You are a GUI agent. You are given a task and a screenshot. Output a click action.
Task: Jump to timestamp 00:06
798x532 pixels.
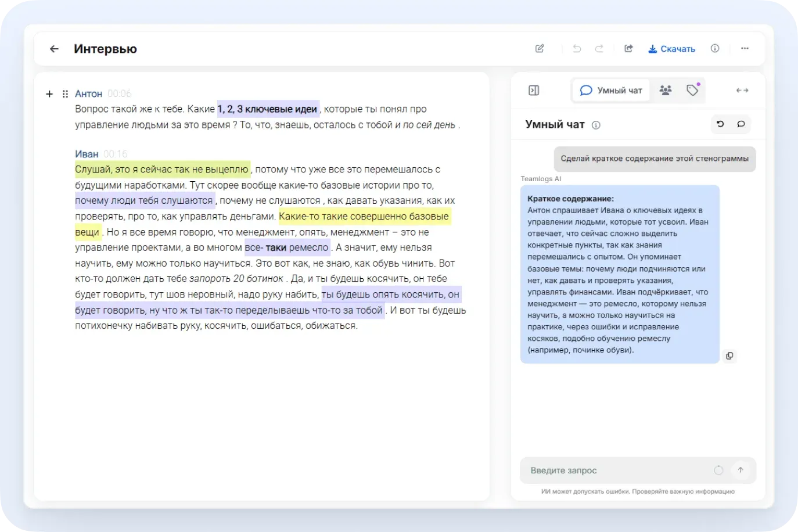119,94
